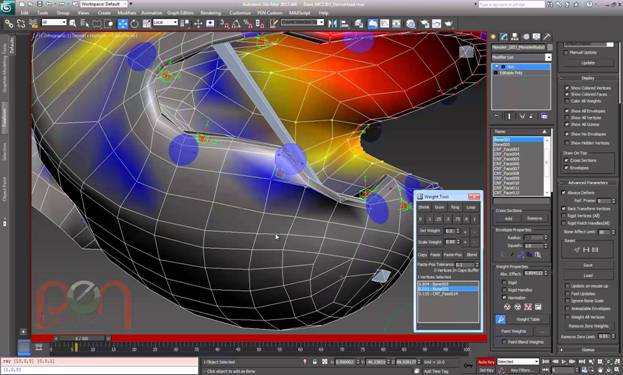Toggle the Normalize checkbox in Weight Properties
Screen dimensions: 623x375
504,298
